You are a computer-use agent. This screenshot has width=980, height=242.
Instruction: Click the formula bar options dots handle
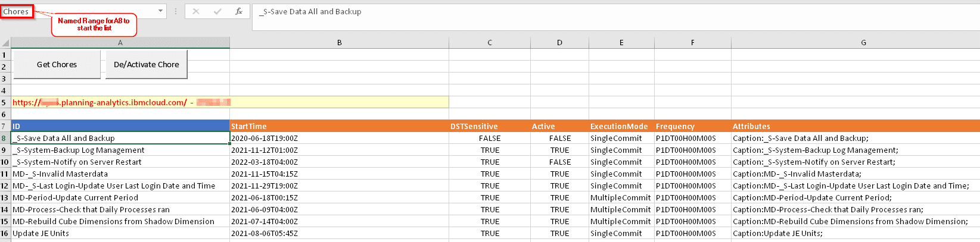[175, 11]
